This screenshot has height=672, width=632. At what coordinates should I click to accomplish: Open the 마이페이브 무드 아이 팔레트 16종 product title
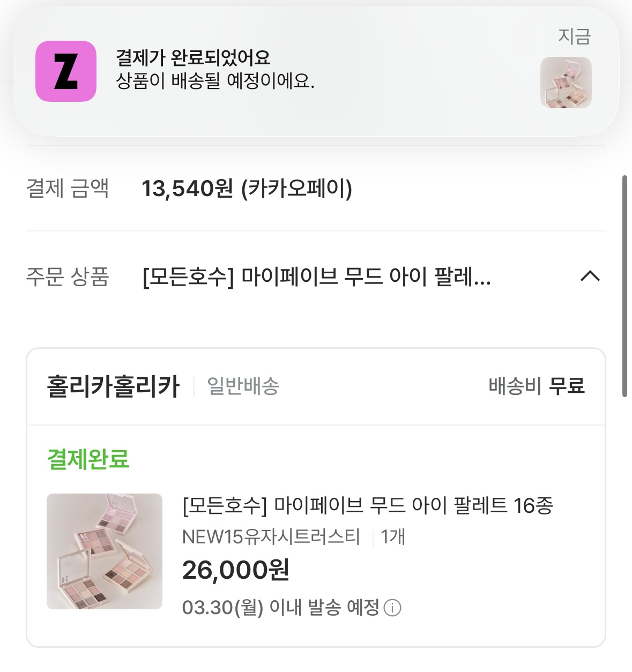coord(367,505)
